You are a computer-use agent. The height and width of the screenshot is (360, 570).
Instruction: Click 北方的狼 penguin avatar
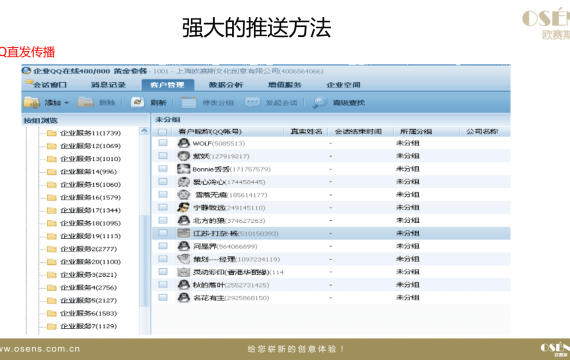[184, 220]
